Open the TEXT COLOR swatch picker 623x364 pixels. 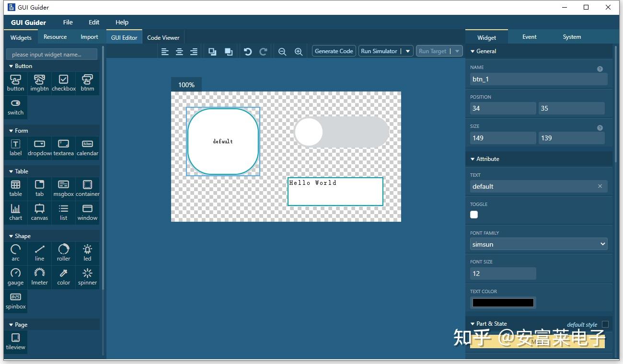pyautogui.click(x=503, y=302)
